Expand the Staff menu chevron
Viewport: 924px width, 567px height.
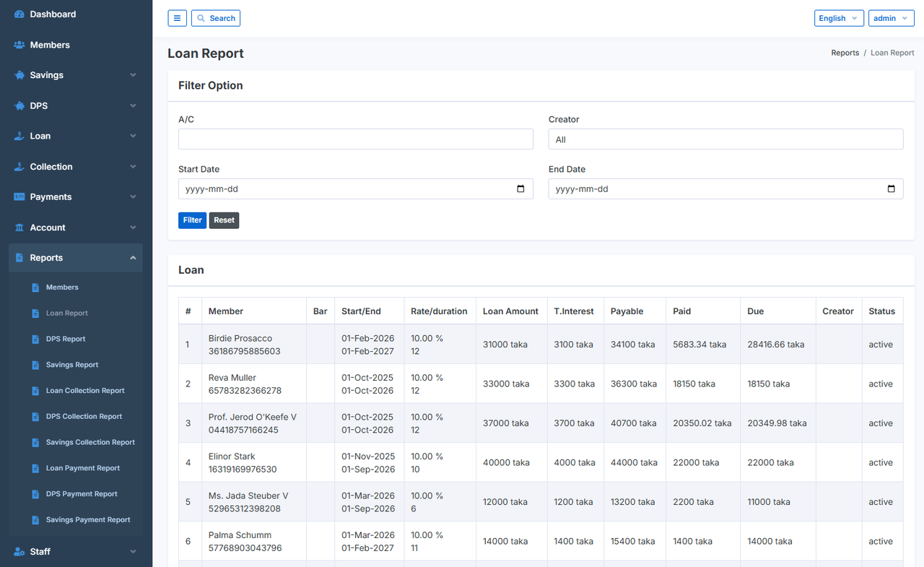pos(133,552)
